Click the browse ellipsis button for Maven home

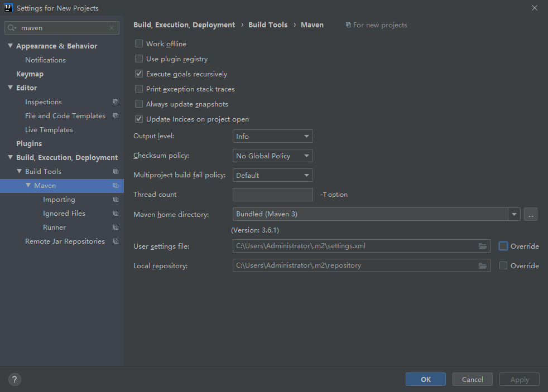(531, 214)
